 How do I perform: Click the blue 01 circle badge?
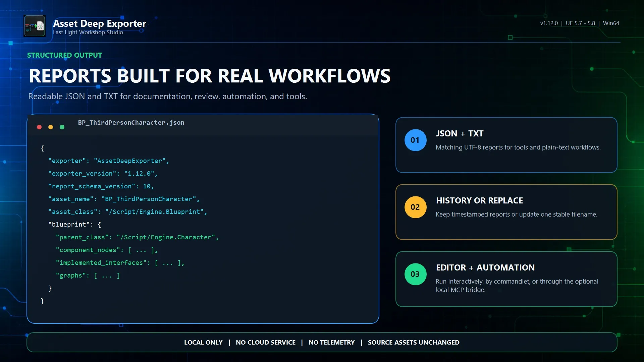tap(415, 140)
